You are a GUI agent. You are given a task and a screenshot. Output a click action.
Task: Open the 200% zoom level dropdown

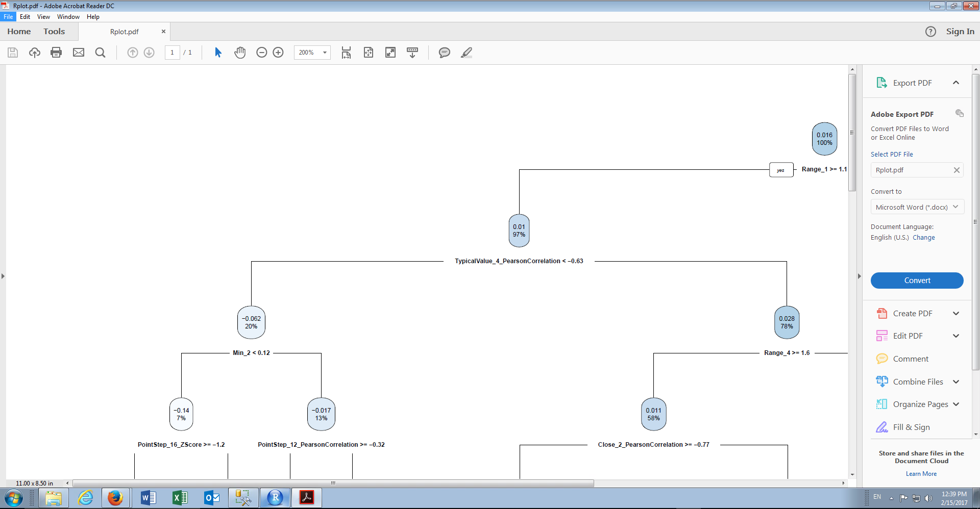pos(312,53)
